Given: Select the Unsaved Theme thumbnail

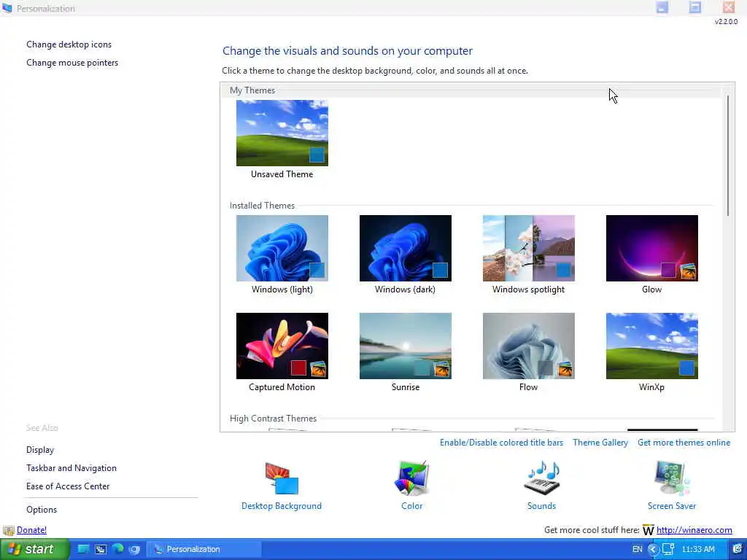Looking at the screenshot, I should 282,133.
